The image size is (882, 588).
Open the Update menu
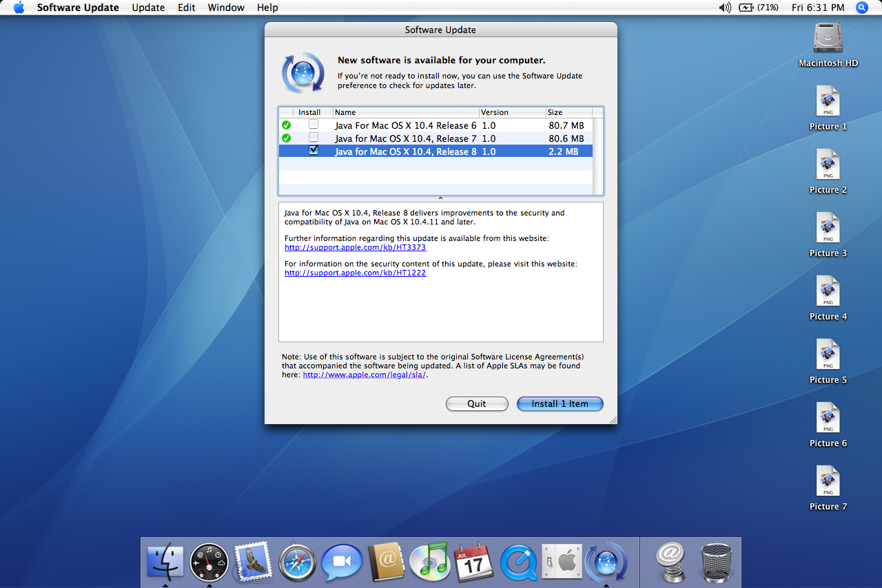pyautogui.click(x=148, y=8)
